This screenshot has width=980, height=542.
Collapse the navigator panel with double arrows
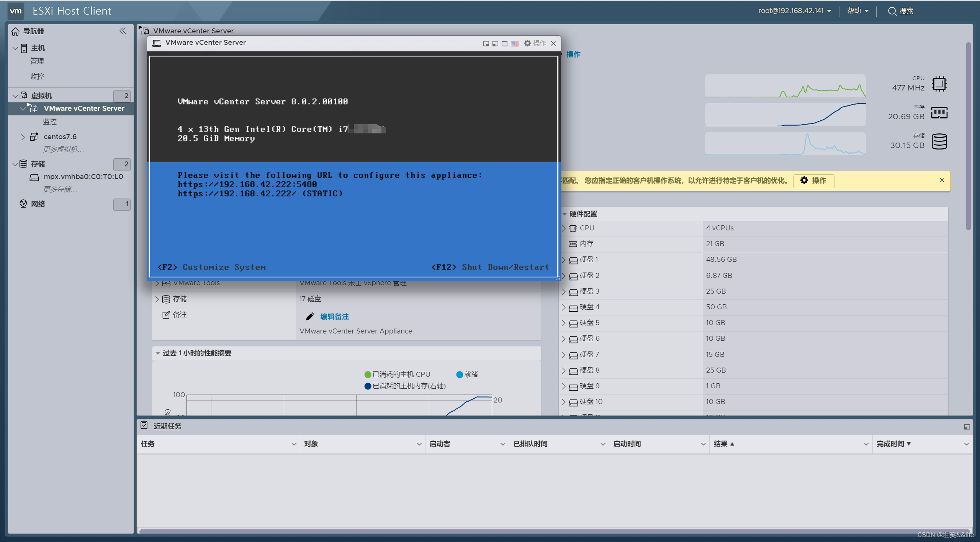(123, 31)
